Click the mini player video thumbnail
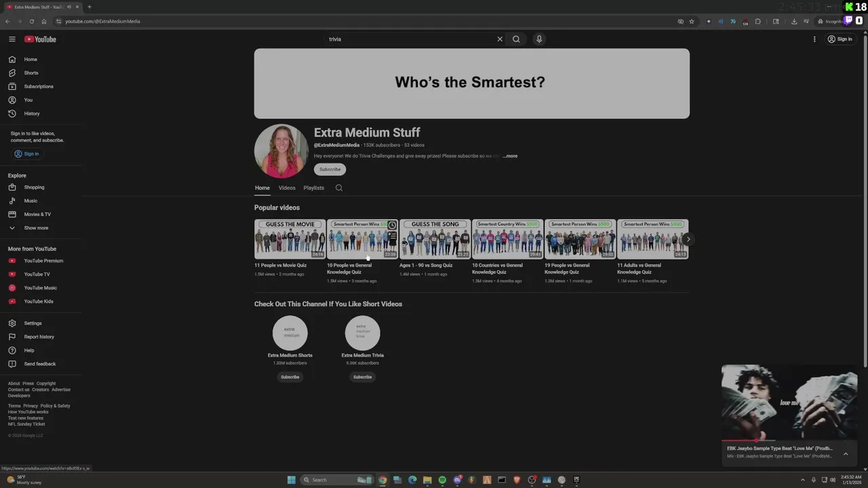 (789, 403)
